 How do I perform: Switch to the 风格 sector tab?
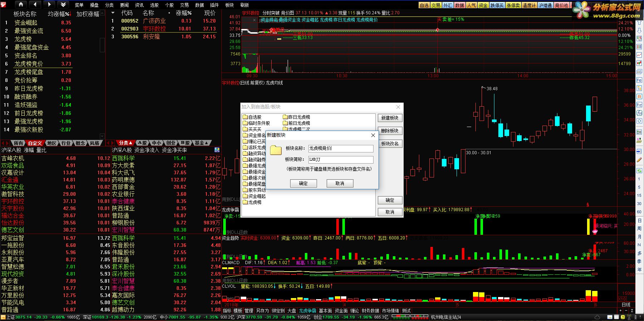point(95,143)
